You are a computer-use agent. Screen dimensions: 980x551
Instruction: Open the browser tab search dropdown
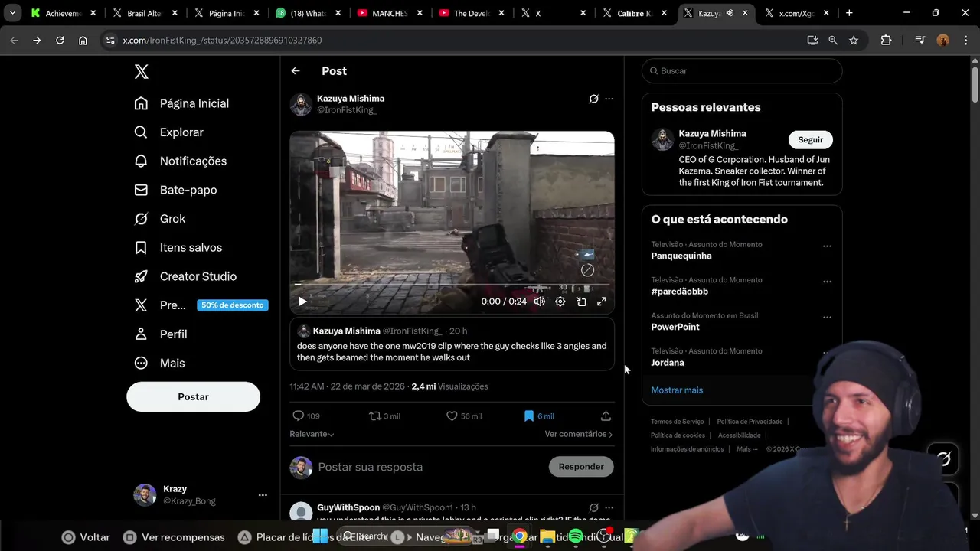point(12,13)
